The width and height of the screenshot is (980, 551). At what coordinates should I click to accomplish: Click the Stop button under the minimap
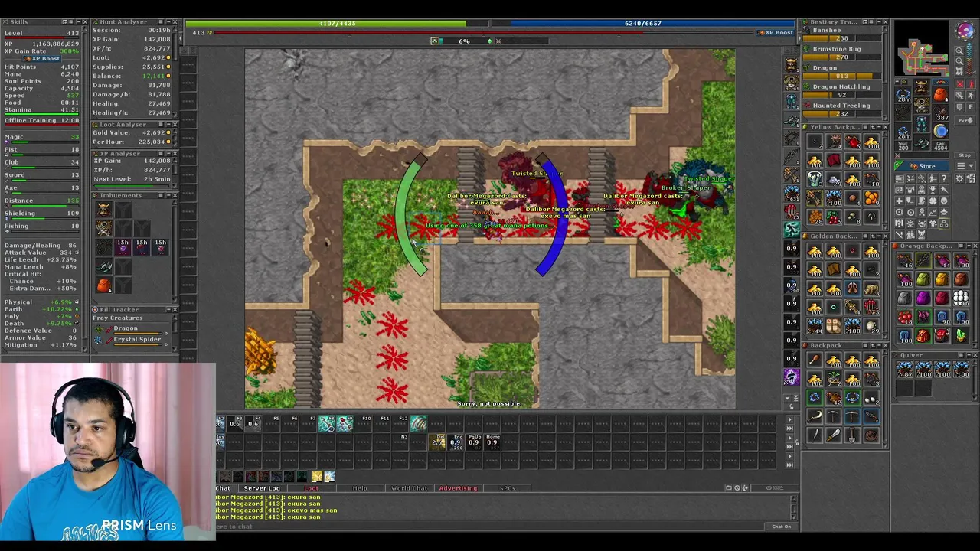[x=965, y=155]
